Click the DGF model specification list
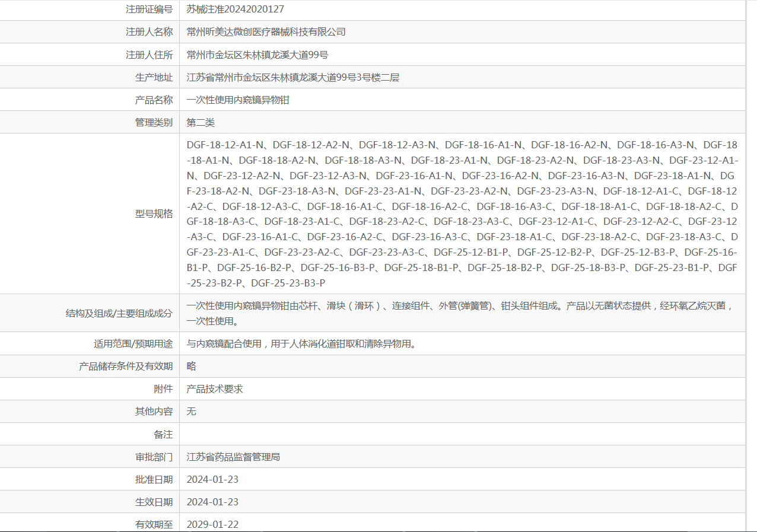 (462, 214)
